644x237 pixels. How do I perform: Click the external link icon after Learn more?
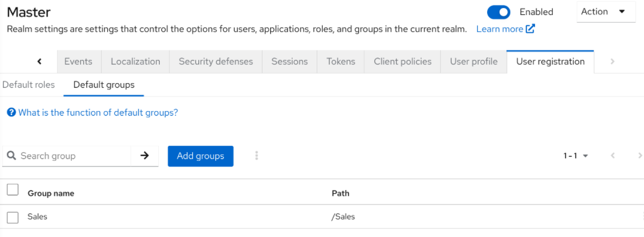point(530,29)
